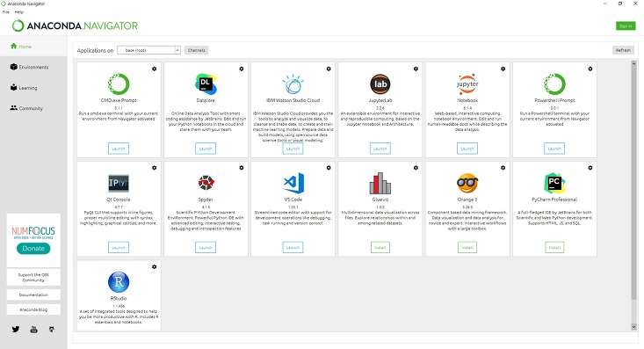Screen dimensions: 644x349
Task: Open the Anaconda Blog link
Action: (33, 309)
